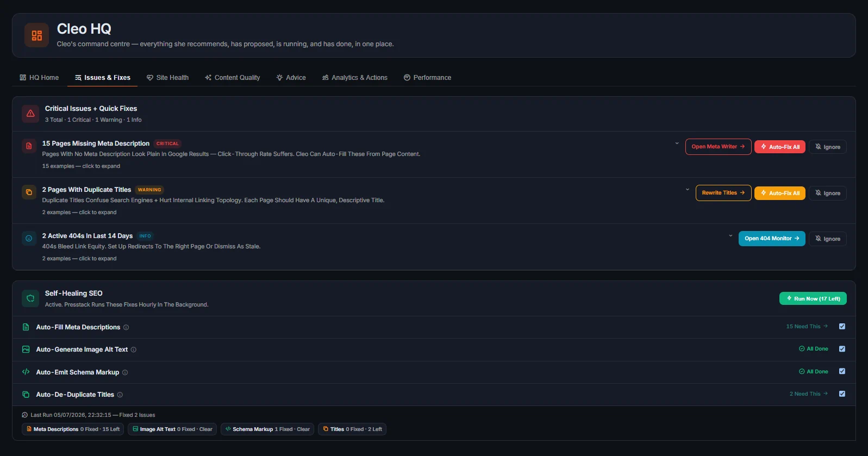The height and width of the screenshot is (456, 868).
Task: Switch to the HQ Home tab
Action: tap(39, 78)
